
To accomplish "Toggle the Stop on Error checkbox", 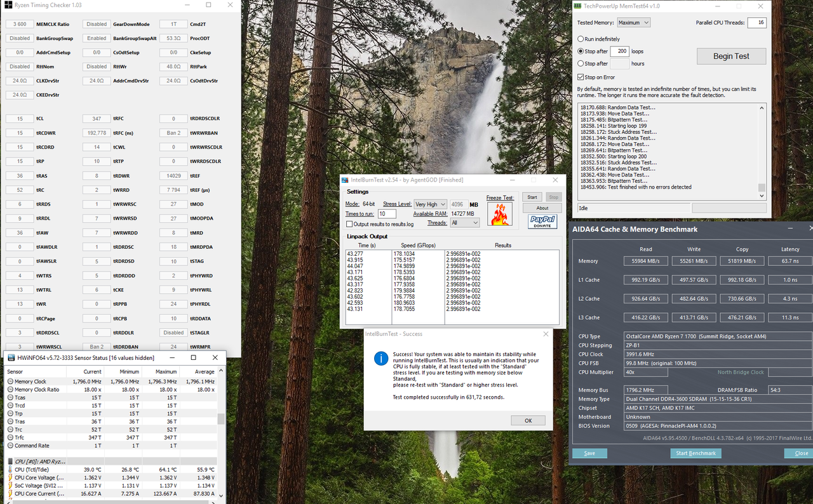I will coord(581,77).
